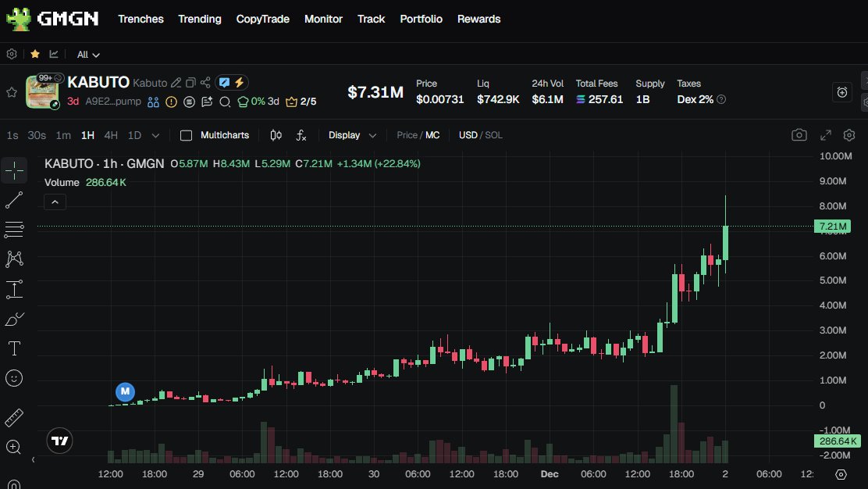This screenshot has width=868, height=489.
Task: Select the pattern drawing tool
Action: [14, 259]
